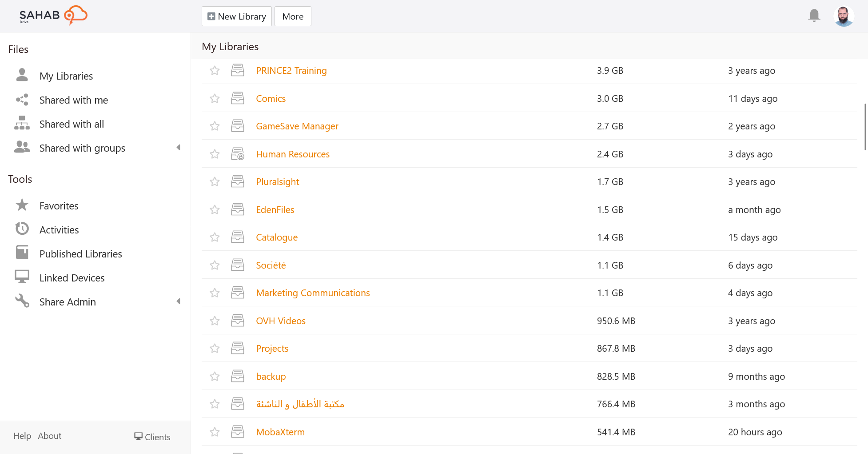Star the Catalogue library
This screenshot has width=868, height=454.
(x=215, y=237)
